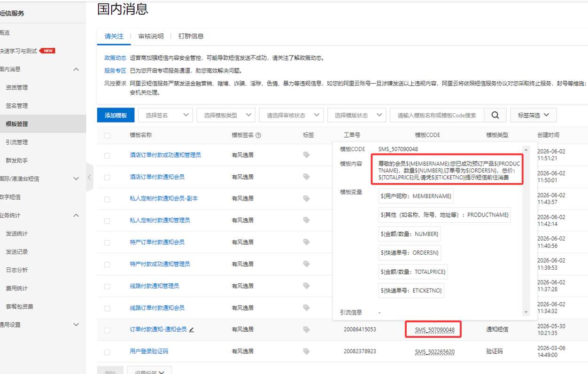Click tag icon in 酒店订单付款通知会员 row

click(x=307, y=177)
